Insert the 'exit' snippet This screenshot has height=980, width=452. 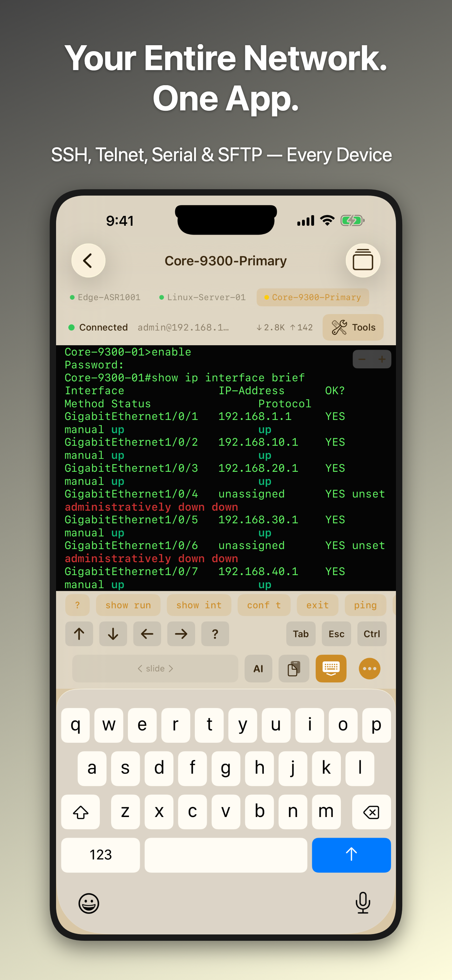tap(317, 605)
